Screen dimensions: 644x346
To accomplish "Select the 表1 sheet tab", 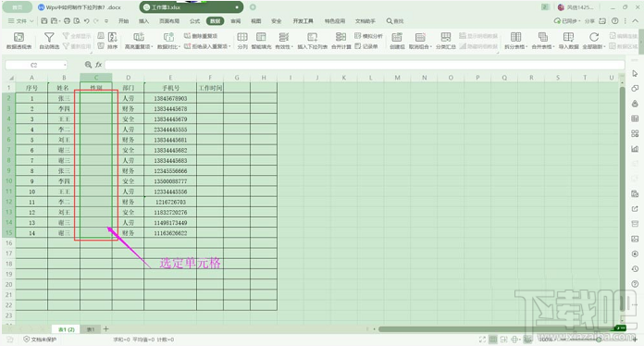I will pos(91,329).
